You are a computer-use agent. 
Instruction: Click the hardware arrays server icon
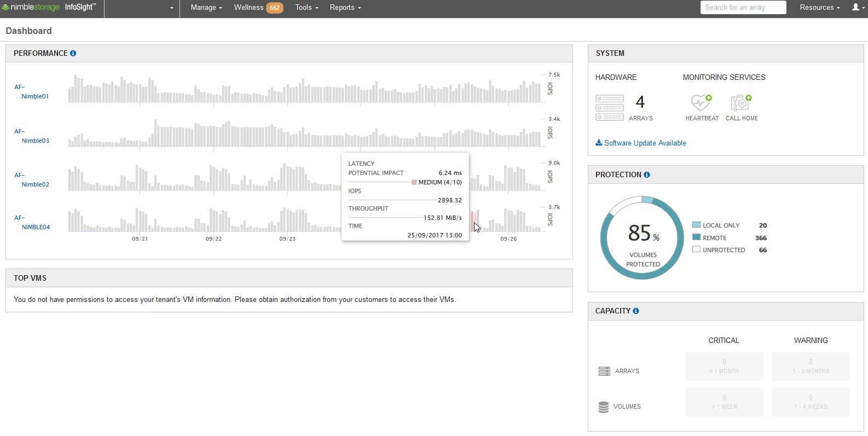[610, 107]
